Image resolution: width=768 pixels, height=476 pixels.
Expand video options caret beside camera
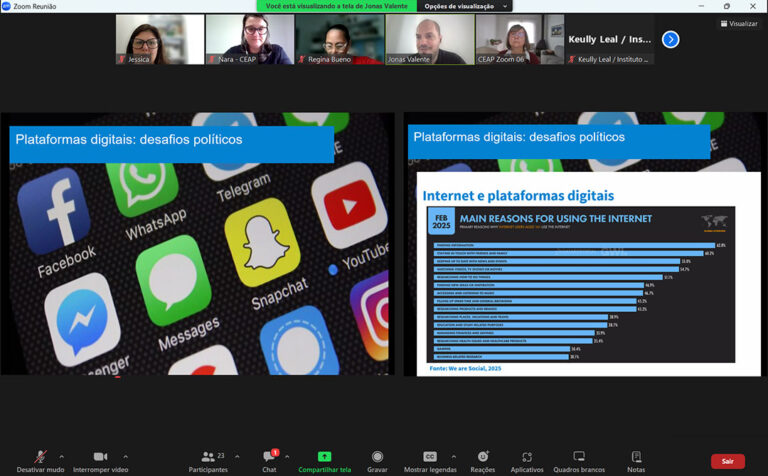click(125, 456)
